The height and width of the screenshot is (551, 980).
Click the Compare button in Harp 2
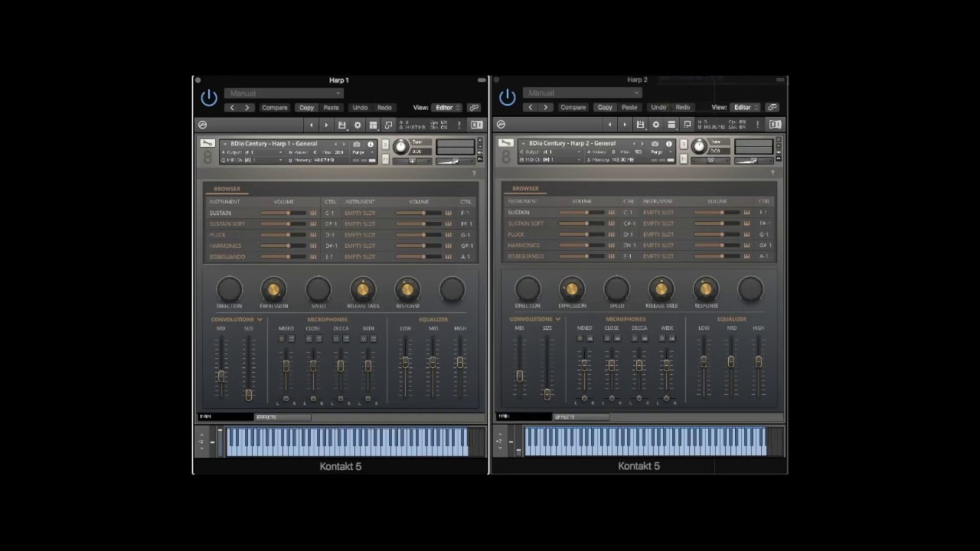tap(573, 108)
